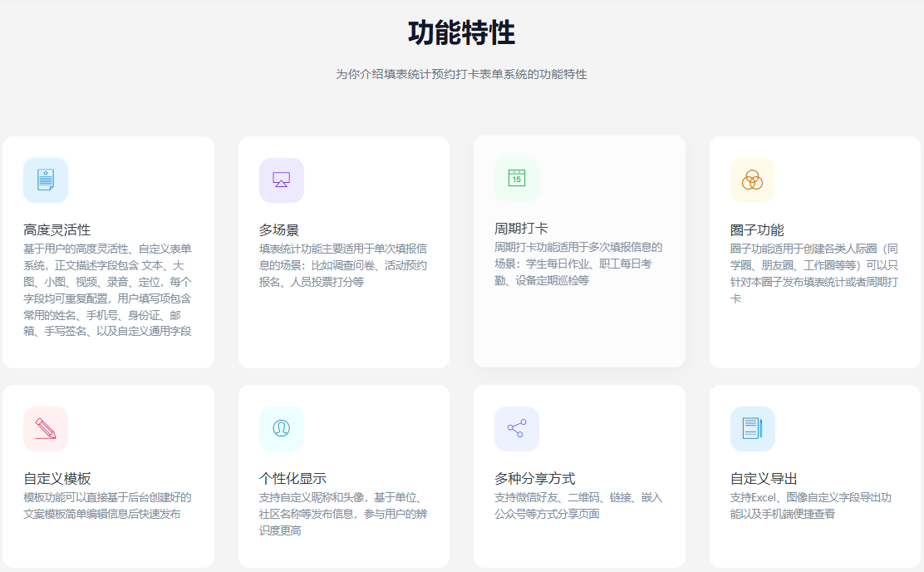Viewport: 924px width, 572px height.
Task: Click the calendar icon for 周期打卡
Action: coord(517,179)
